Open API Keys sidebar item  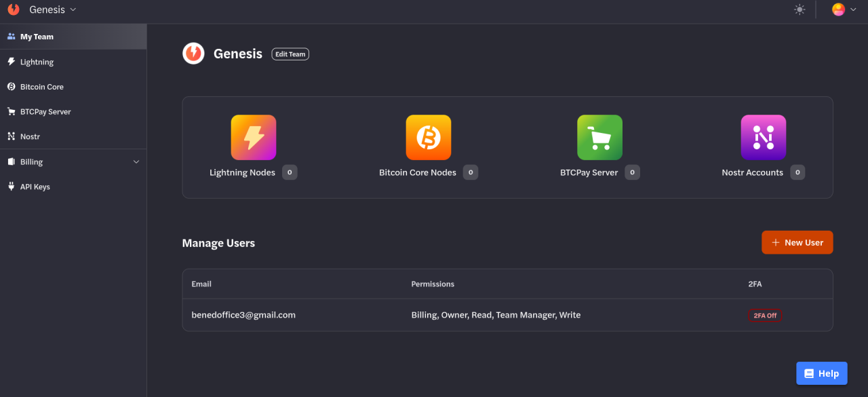tap(73, 187)
